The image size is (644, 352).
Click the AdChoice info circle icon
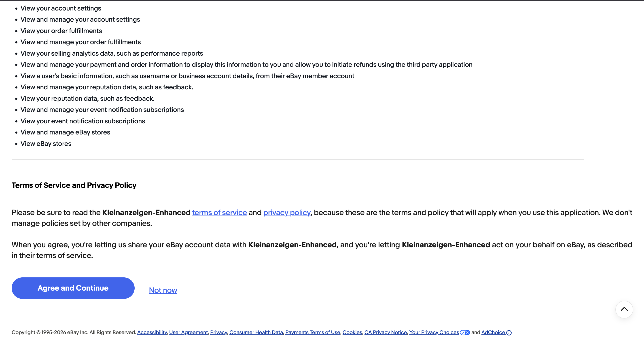[509, 333]
